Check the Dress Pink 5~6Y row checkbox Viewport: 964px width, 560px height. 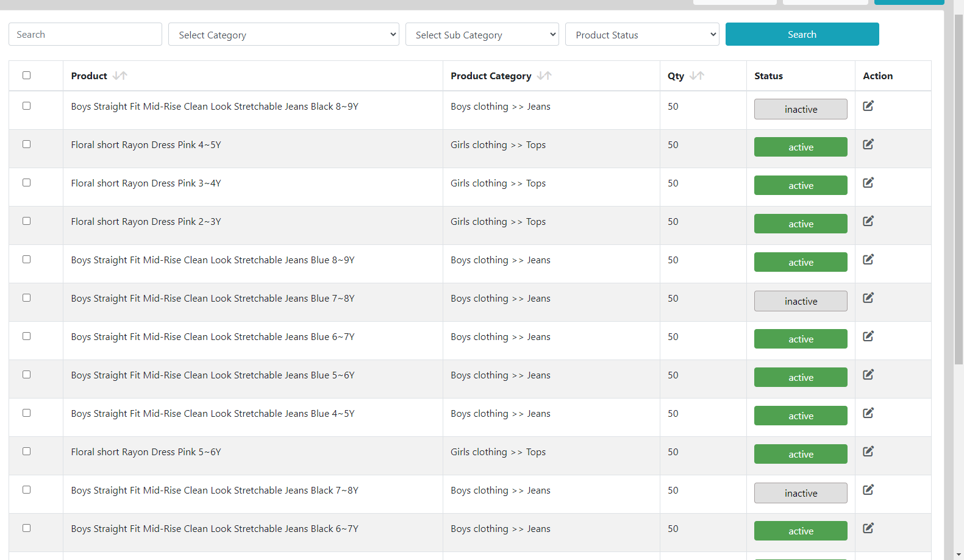coord(26,452)
